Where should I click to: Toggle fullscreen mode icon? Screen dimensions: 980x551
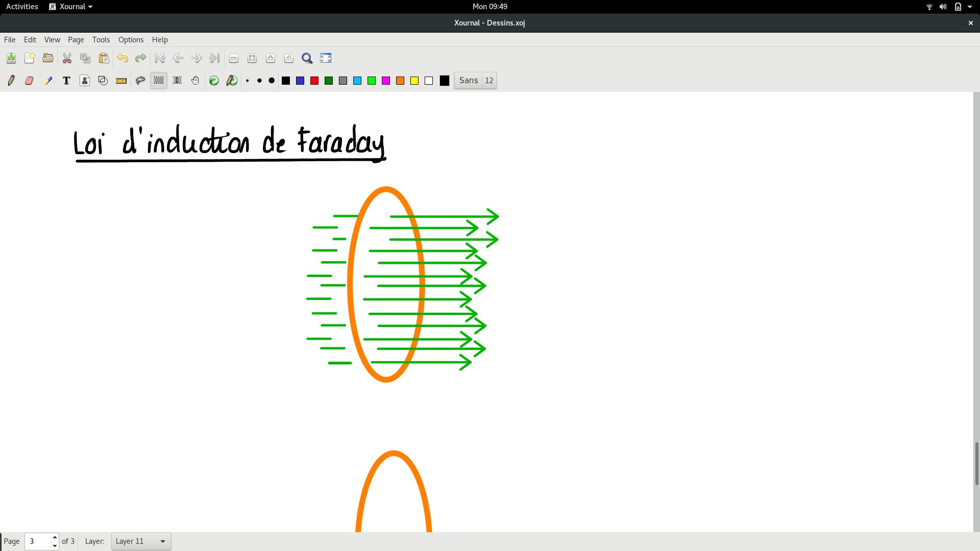(x=326, y=58)
